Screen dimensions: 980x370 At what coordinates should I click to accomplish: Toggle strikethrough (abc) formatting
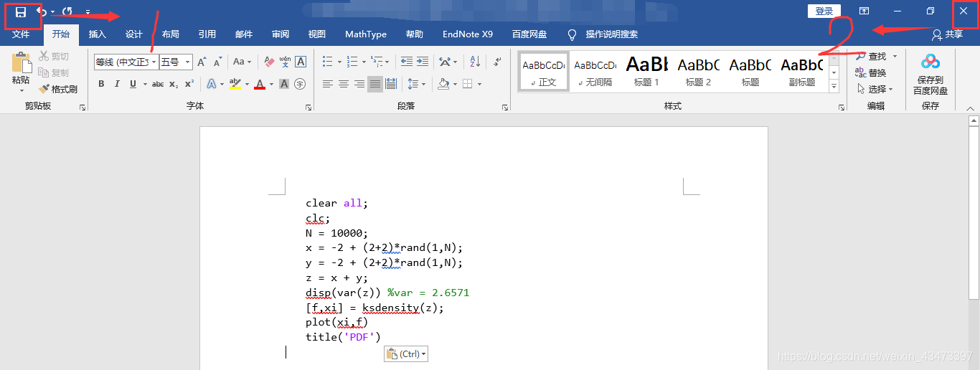point(158,84)
